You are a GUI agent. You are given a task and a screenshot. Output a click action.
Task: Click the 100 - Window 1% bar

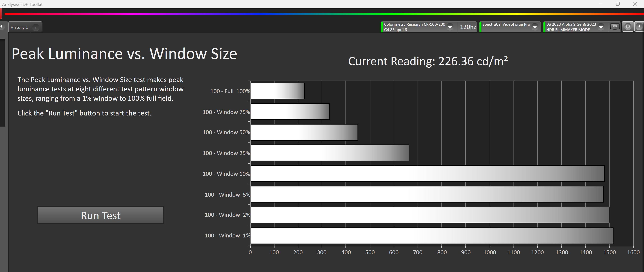tap(431, 235)
